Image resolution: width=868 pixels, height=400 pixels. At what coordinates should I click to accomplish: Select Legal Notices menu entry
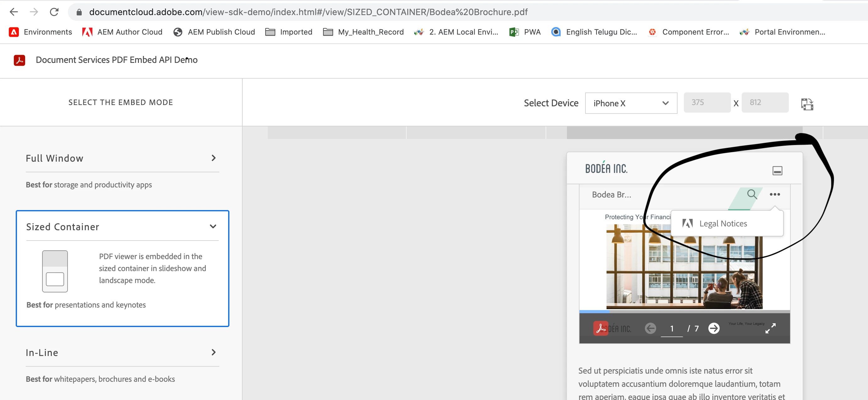(x=723, y=223)
